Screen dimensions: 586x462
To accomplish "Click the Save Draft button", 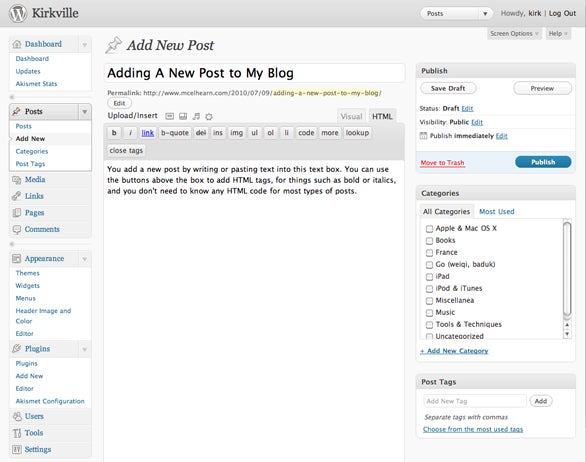I will 448,89.
